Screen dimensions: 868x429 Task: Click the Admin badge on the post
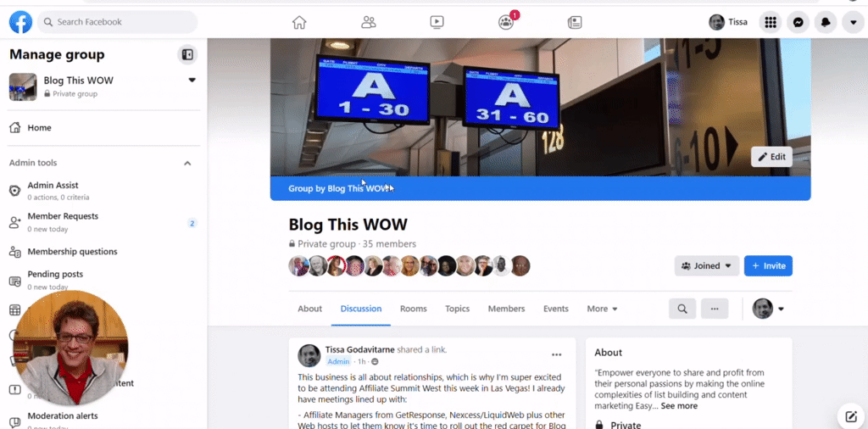click(x=338, y=362)
